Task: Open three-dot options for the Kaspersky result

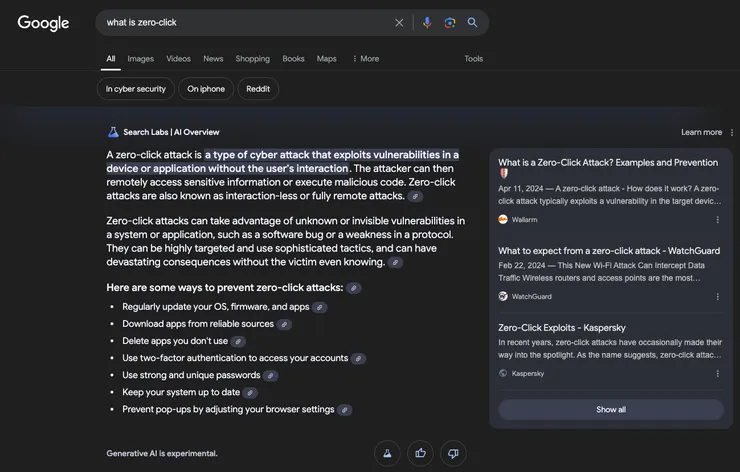Action: click(717, 373)
